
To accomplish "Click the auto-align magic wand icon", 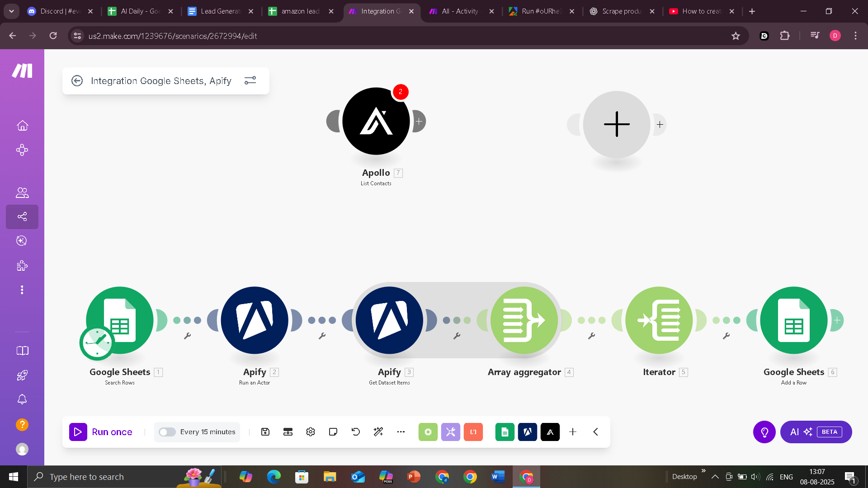I will [x=378, y=432].
